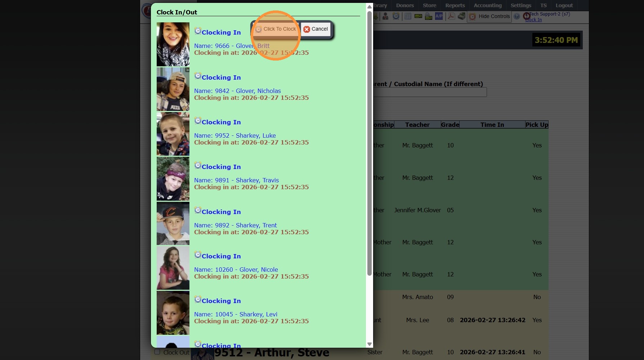This screenshot has height=360, width=644.
Task: Click the 9512 - Arthur, Steve name
Action: tap(272, 352)
